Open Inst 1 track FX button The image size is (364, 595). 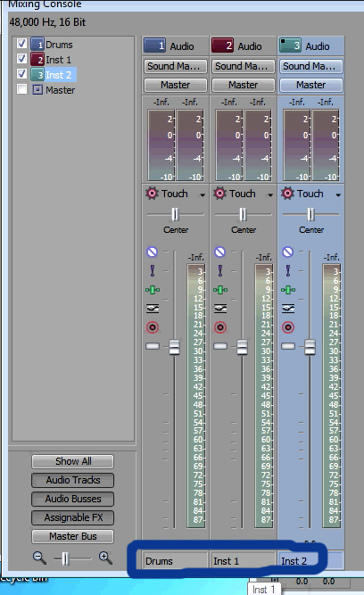click(220, 290)
